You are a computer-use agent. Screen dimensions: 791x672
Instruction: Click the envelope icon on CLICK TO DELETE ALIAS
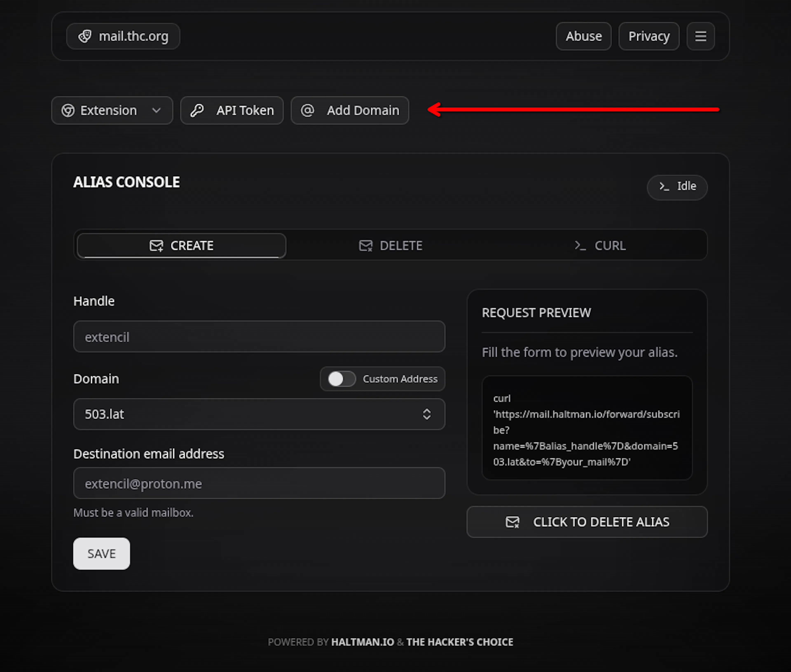click(x=512, y=522)
